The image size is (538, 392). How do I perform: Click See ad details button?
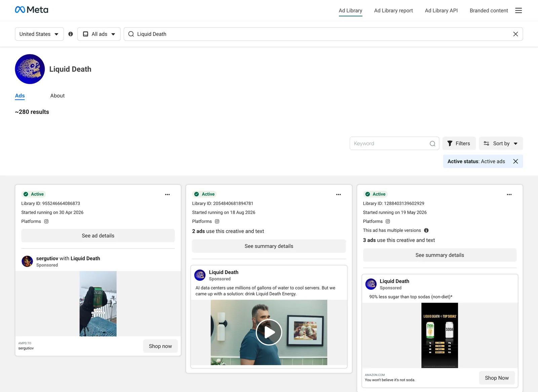98,236
